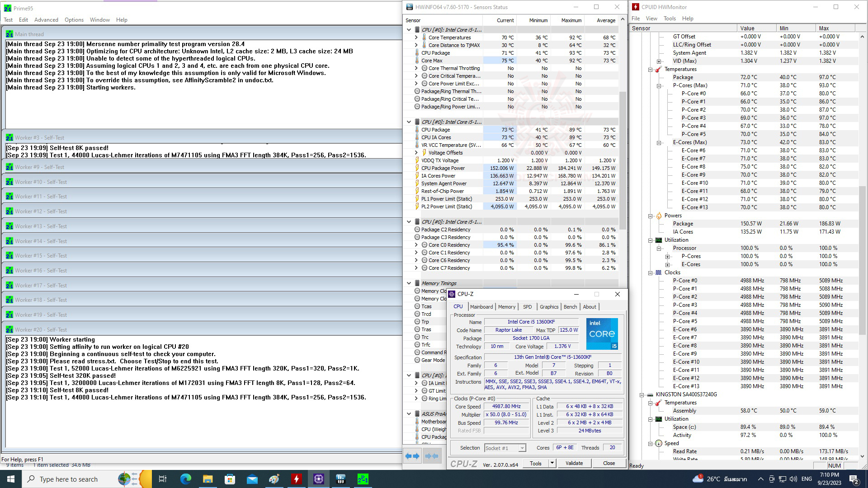Click the Windows search box

(x=68, y=479)
